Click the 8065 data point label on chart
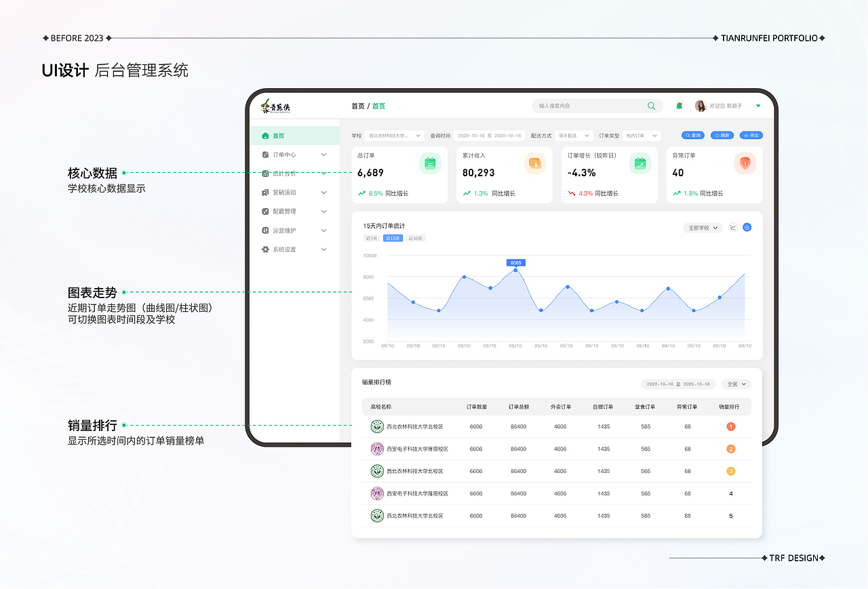868x589 pixels. coord(515,262)
